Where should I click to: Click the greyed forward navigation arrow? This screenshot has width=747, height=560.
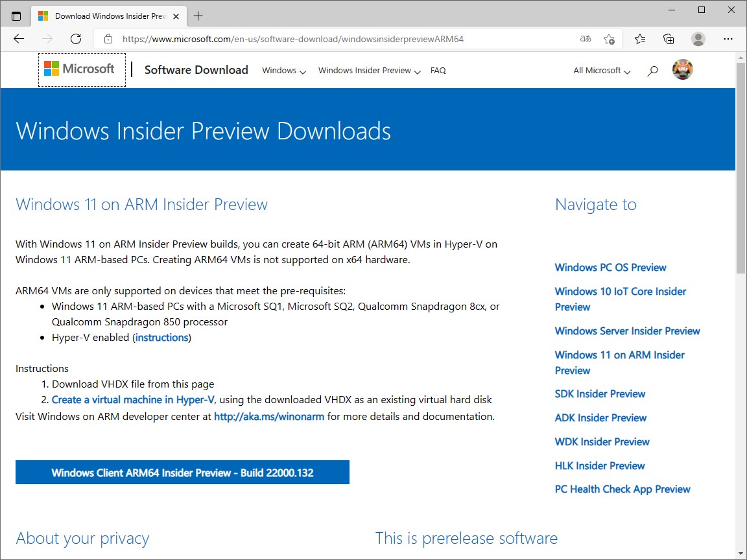point(47,39)
